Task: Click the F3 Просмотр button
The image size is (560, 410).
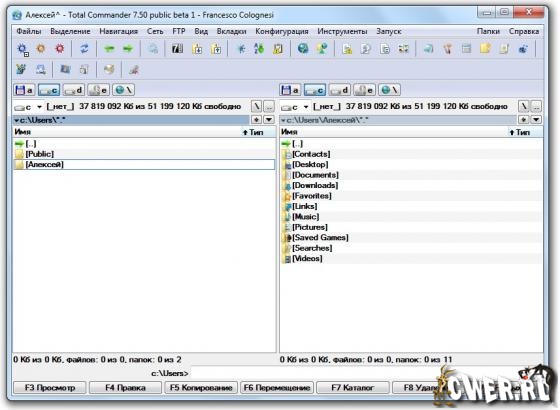Action: [x=50, y=388]
